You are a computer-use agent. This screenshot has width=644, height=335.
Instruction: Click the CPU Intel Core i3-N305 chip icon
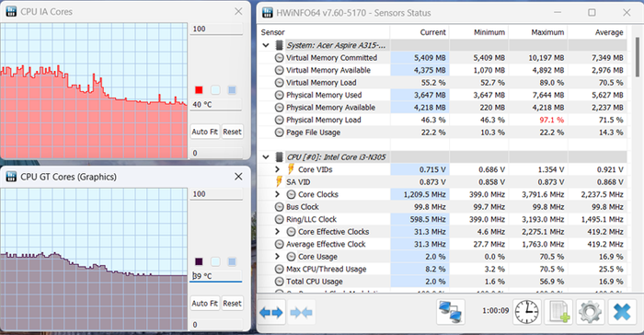click(x=280, y=157)
